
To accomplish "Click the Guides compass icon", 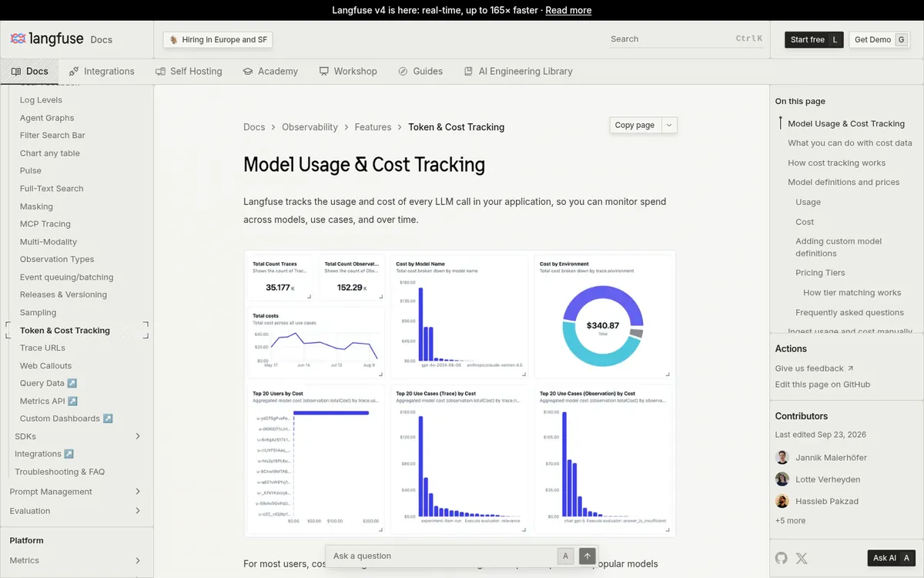I will coord(403,71).
